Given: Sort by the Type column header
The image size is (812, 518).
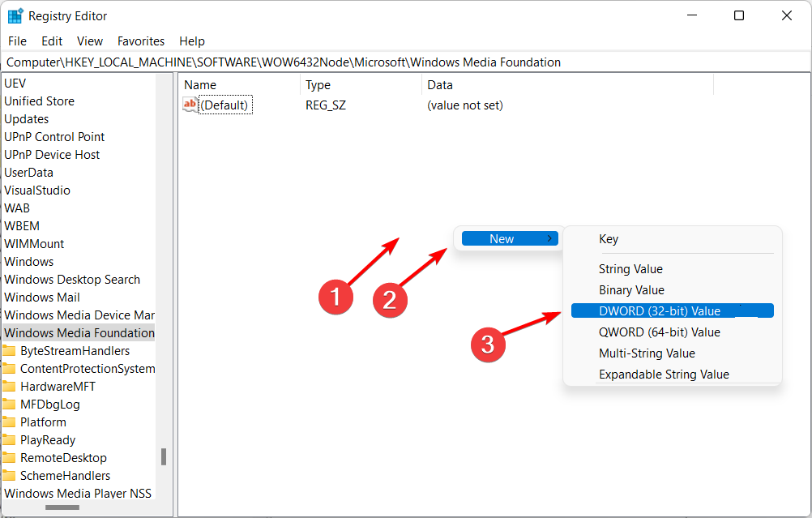Looking at the screenshot, I should tap(361, 85).
